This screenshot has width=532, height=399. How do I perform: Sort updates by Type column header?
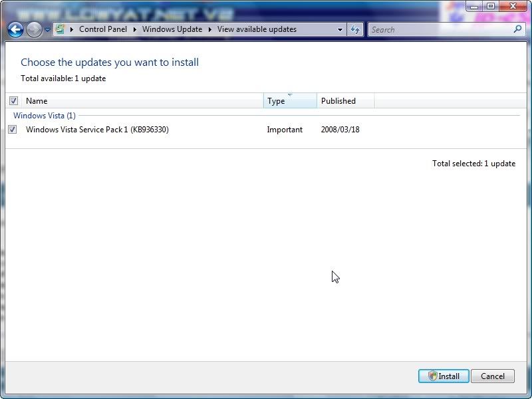tap(289, 101)
